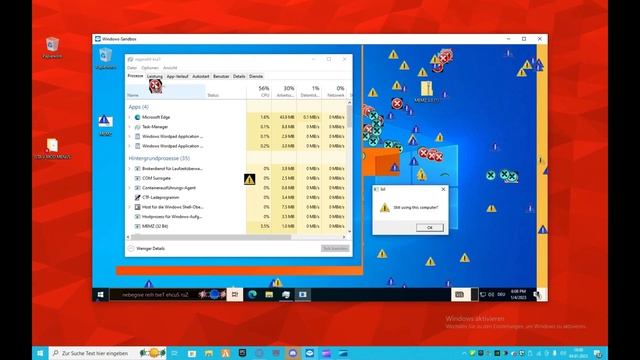Sort by Arbeitsspeicher column header

tap(284, 91)
